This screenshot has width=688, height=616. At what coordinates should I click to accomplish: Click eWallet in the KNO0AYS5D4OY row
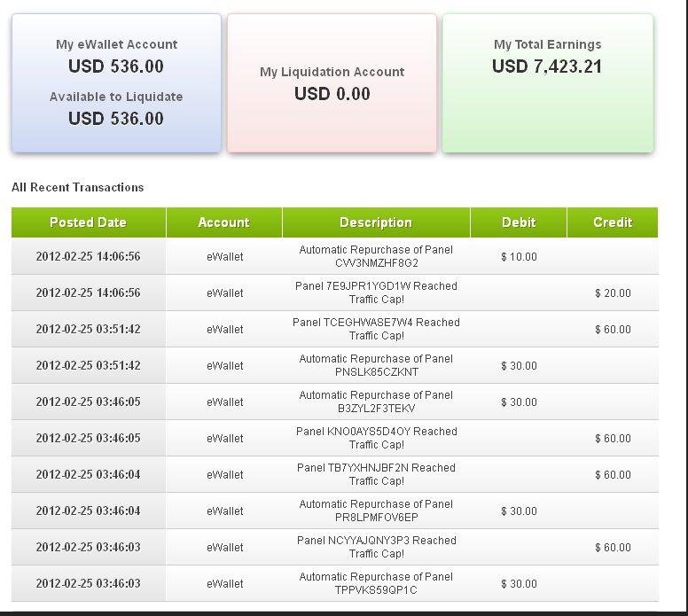click(x=224, y=439)
